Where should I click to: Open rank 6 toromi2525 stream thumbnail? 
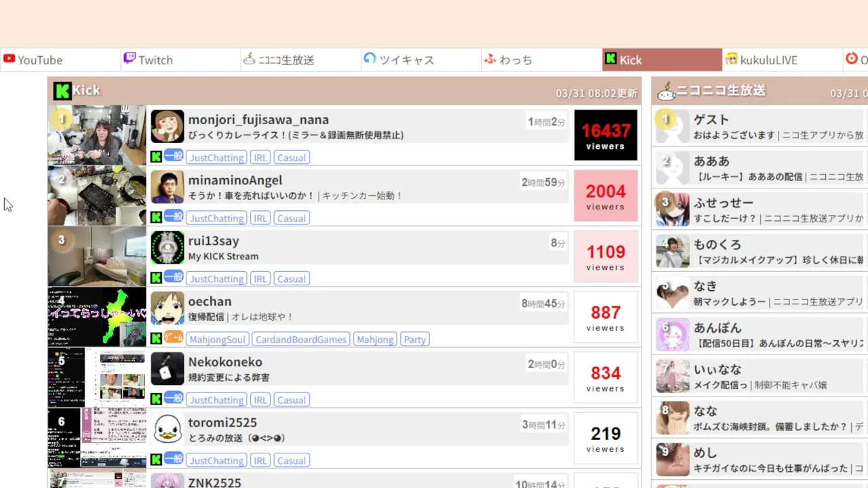97,438
